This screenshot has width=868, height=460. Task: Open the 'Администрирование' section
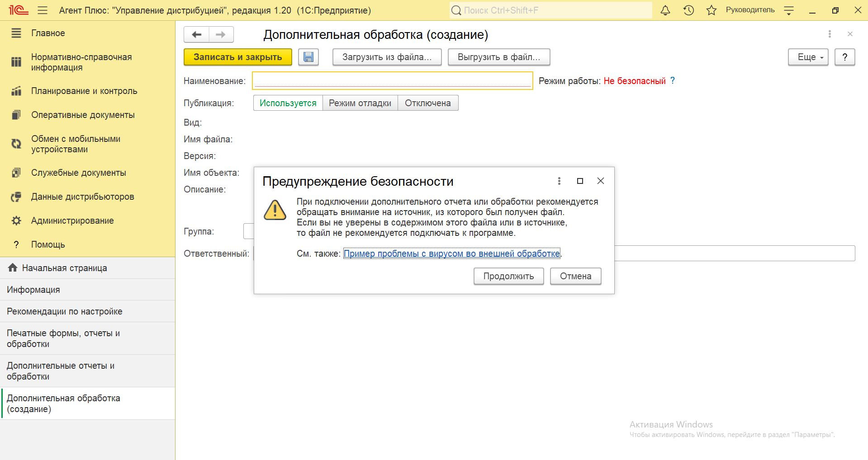(x=72, y=221)
